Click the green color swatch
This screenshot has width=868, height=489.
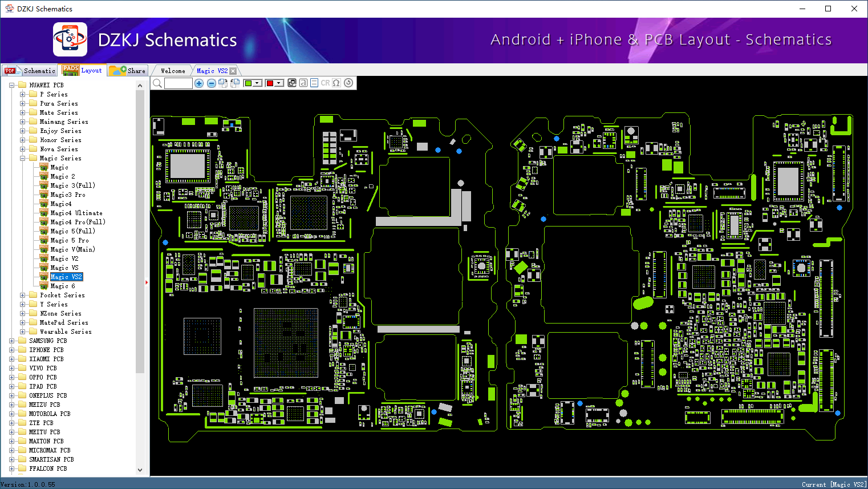[x=248, y=83]
